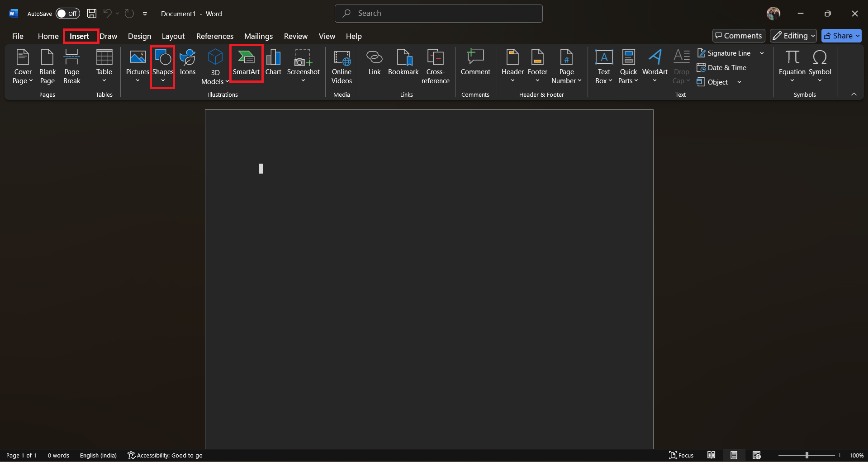Click the Search box
868x462 pixels.
coord(439,14)
